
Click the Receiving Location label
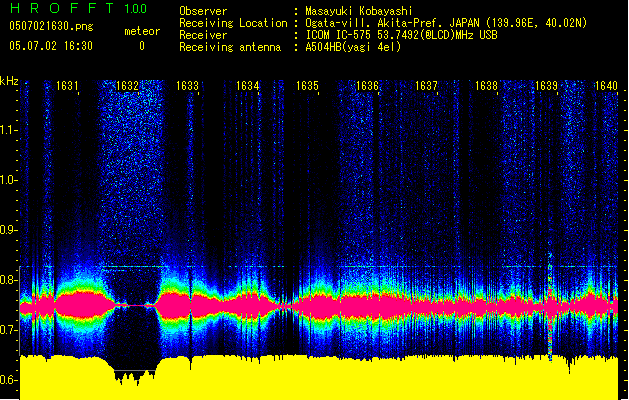(233, 23)
